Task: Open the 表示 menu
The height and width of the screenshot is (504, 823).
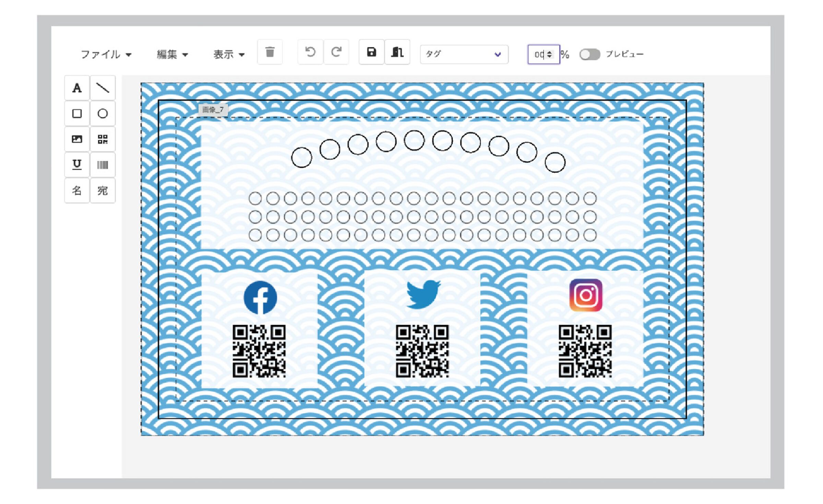Action: [229, 54]
